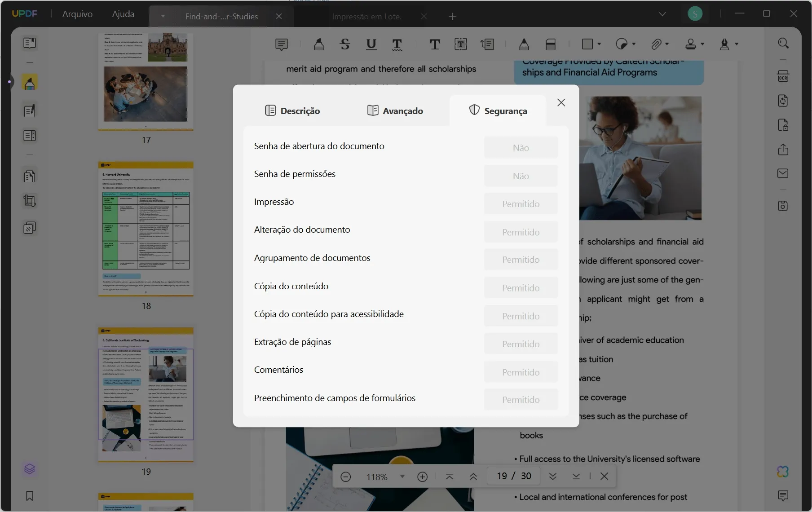Apply Strikethrough annotation tool

click(x=344, y=44)
